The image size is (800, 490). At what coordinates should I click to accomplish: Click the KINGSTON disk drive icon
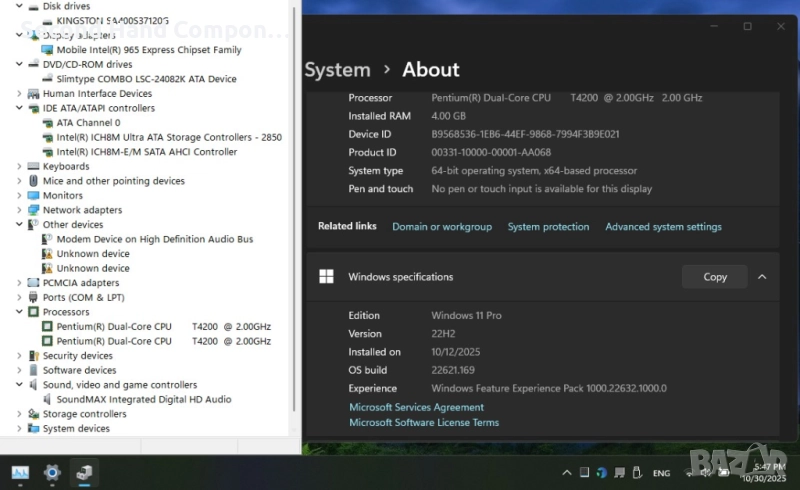pos(47,21)
